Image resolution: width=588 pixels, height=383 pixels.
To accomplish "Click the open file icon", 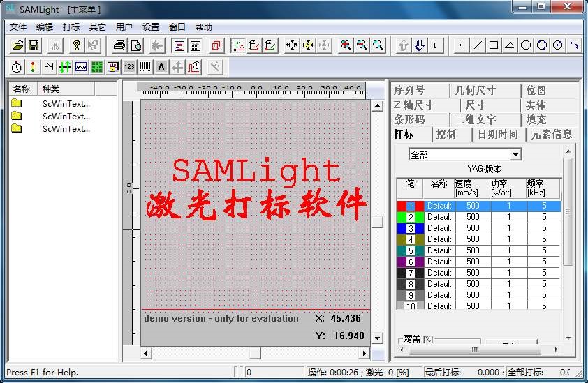I will (x=17, y=45).
